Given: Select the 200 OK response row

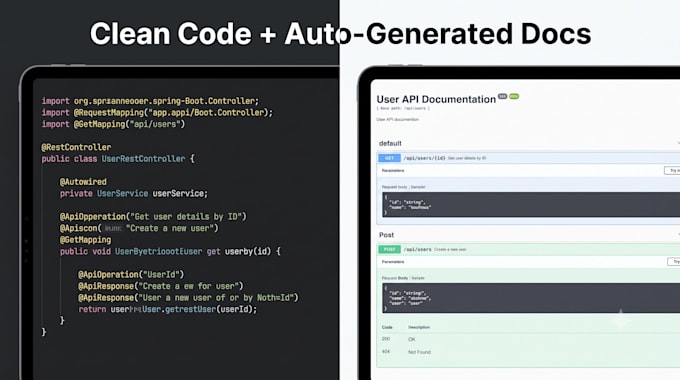Looking at the screenshot, I should click(529, 339).
